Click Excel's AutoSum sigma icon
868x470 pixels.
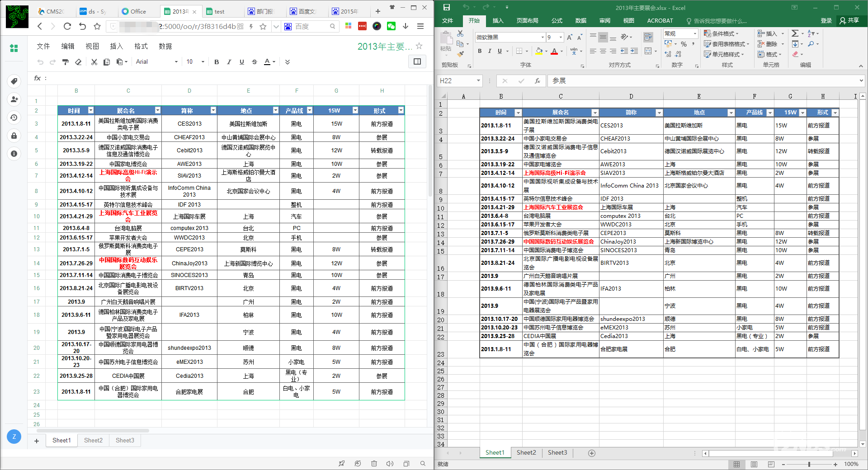[x=795, y=33]
